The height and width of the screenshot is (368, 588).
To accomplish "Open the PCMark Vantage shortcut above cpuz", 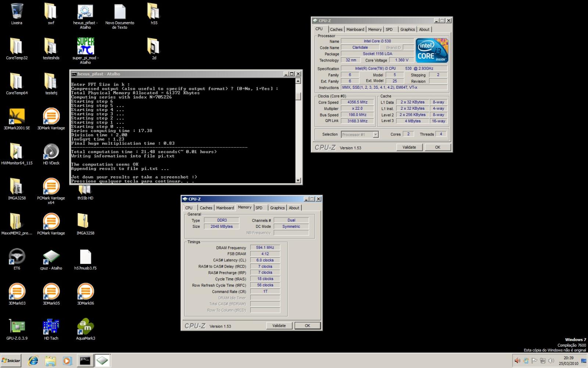I will click(51, 224).
